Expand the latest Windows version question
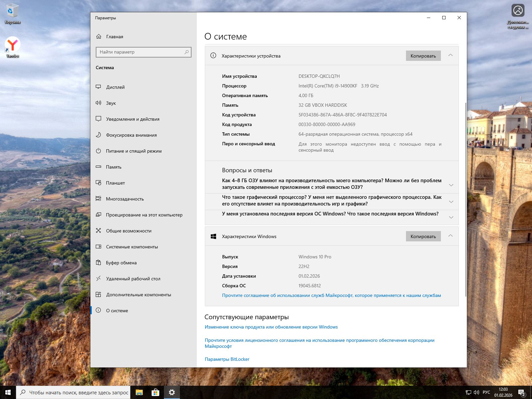Image resolution: width=532 pixels, height=399 pixels. (x=451, y=217)
